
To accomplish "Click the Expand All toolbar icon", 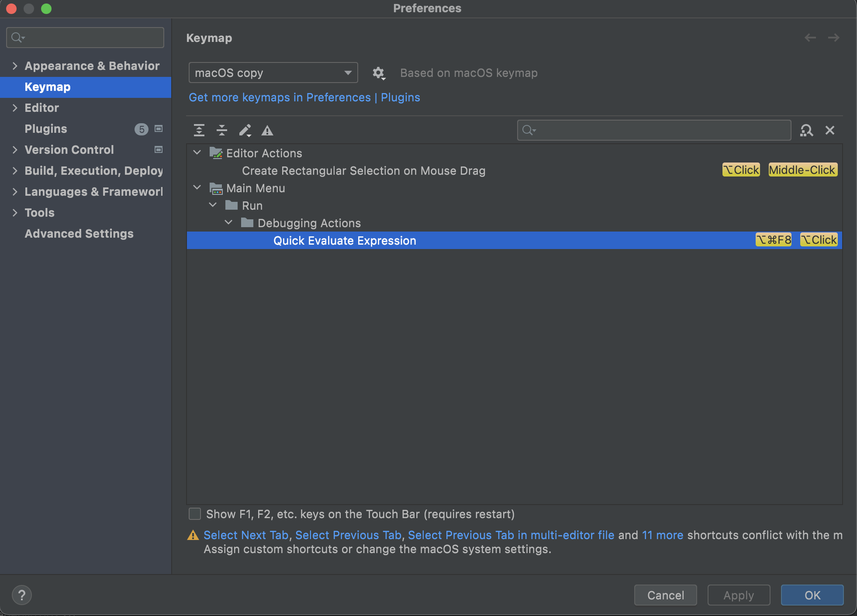I will 199,130.
